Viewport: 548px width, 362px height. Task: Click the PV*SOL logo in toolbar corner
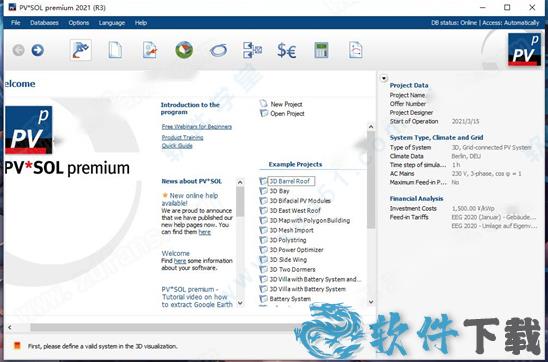(x=524, y=49)
